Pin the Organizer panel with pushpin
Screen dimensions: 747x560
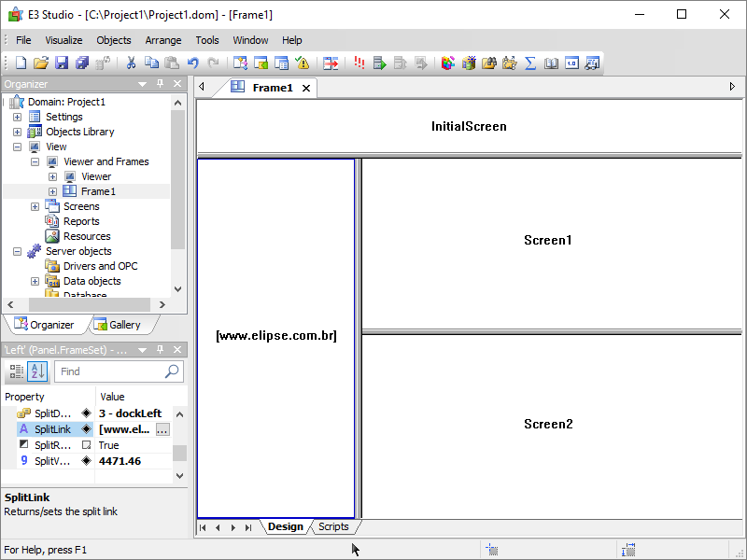click(160, 84)
